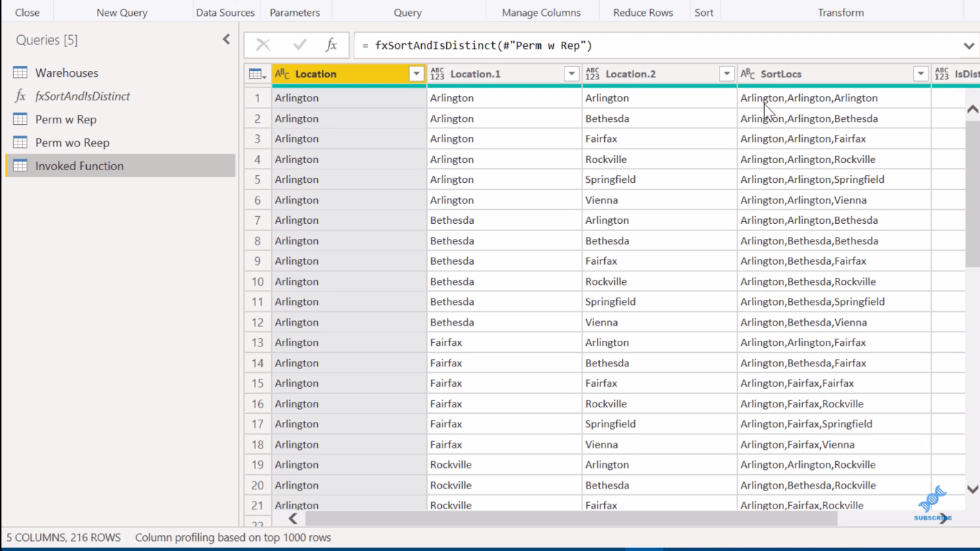Select the Perm w Rep query
The width and height of the screenshot is (980, 551).
click(x=120, y=119)
